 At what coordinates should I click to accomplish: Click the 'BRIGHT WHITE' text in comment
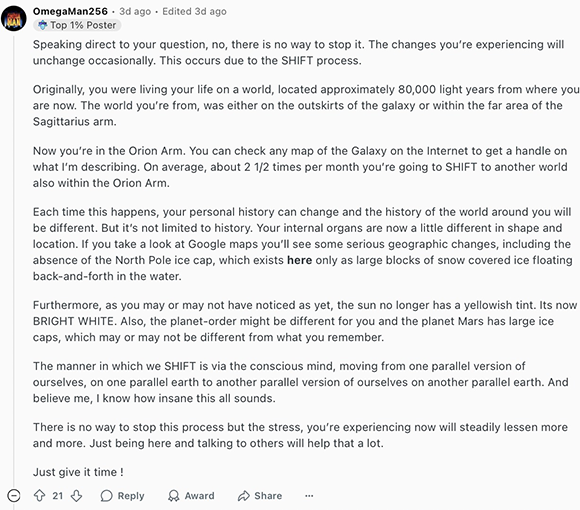(x=75, y=321)
